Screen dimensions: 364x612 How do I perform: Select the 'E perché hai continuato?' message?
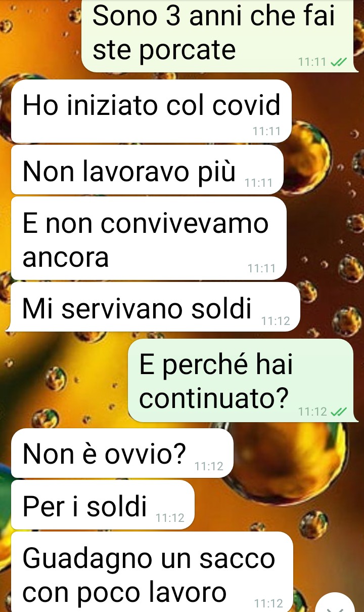[x=241, y=381]
